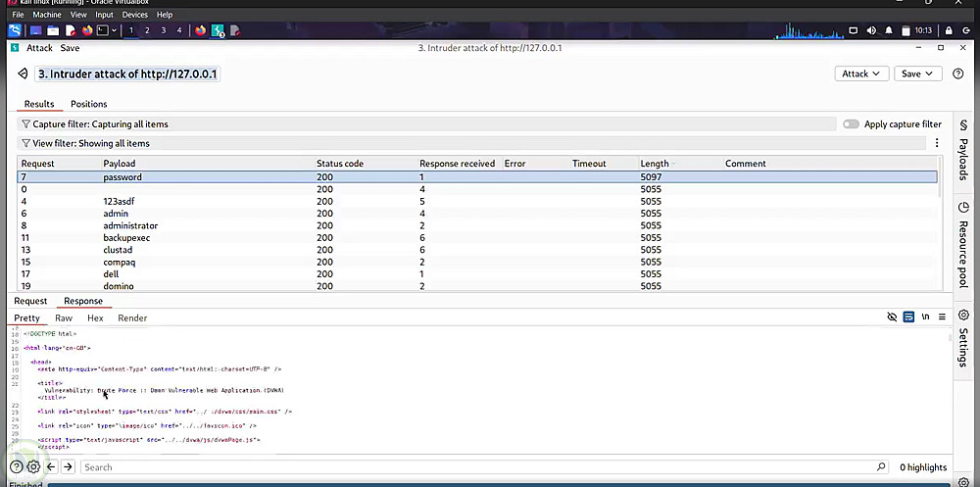
Task: Sort by the Payload column header
Action: click(120, 164)
